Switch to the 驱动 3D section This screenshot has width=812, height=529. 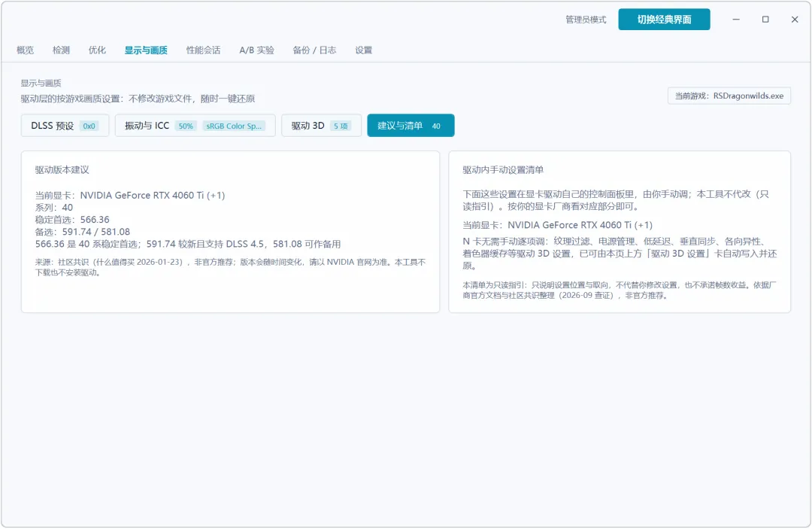click(x=321, y=126)
